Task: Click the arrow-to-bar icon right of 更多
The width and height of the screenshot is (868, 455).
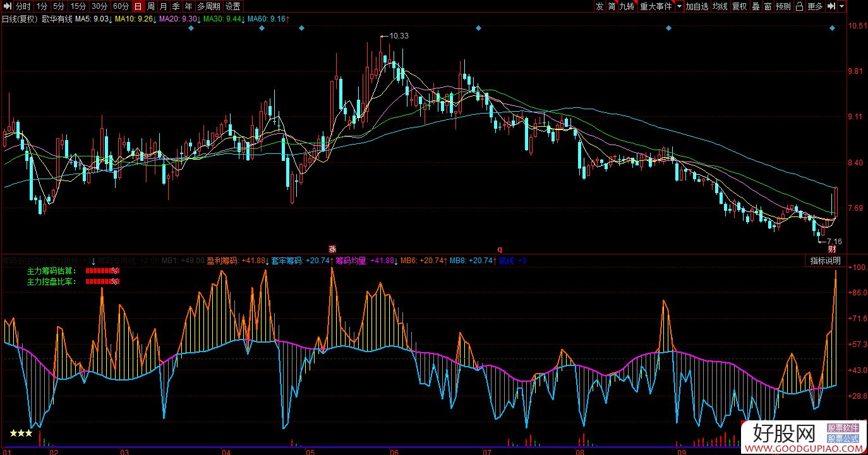Action: (830, 6)
